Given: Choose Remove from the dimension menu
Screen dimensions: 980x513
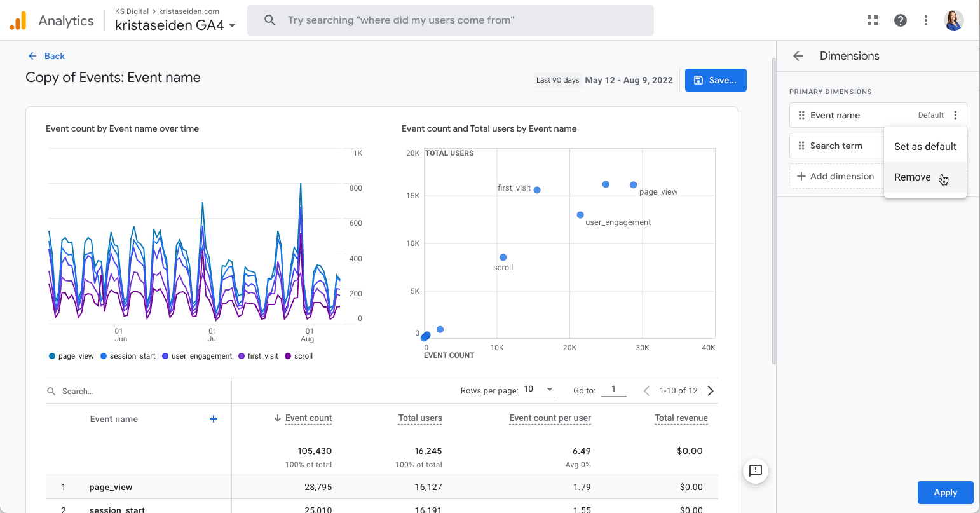Looking at the screenshot, I should pos(912,177).
